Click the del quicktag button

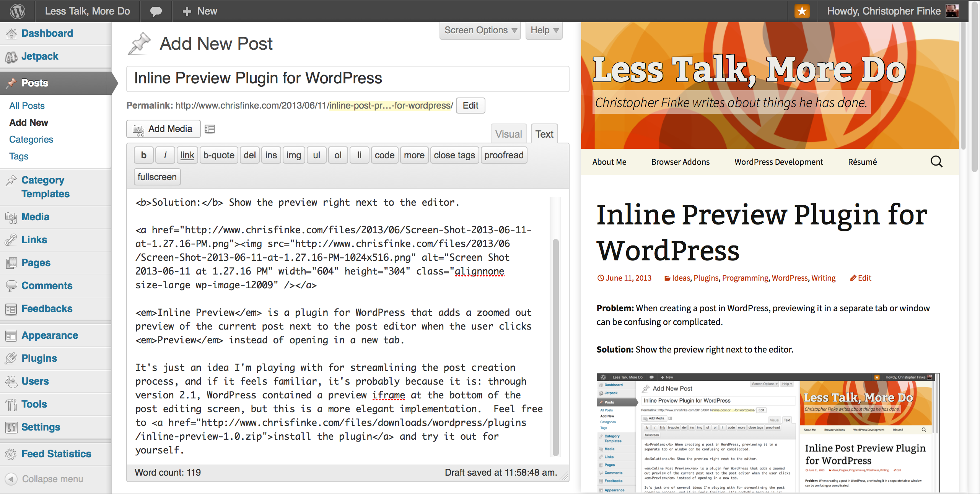(250, 155)
